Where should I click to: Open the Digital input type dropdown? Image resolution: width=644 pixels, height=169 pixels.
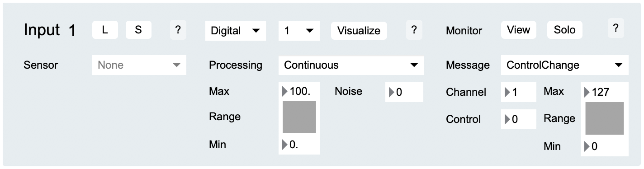[236, 31]
